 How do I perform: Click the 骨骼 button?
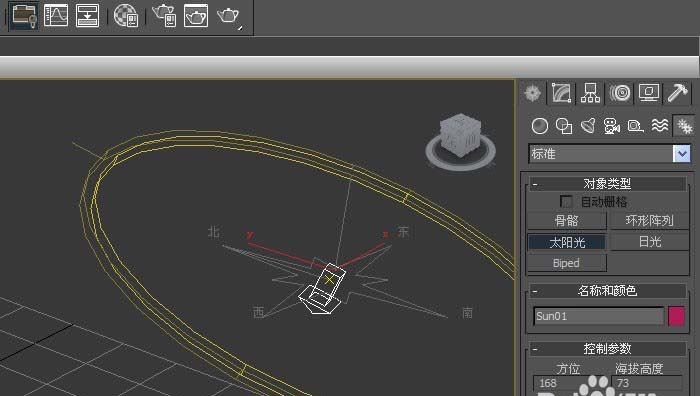point(567,221)
